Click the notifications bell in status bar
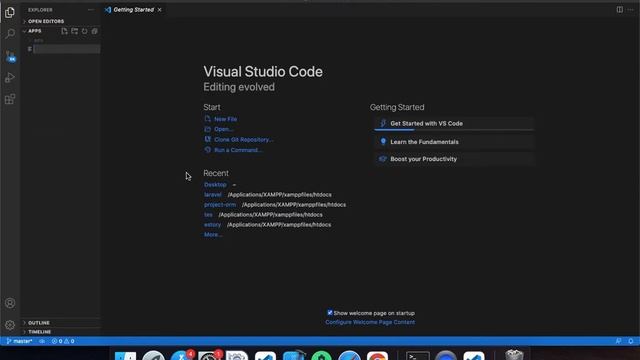The height and width of the screenshot is (360, 640). tap(631, 341)
